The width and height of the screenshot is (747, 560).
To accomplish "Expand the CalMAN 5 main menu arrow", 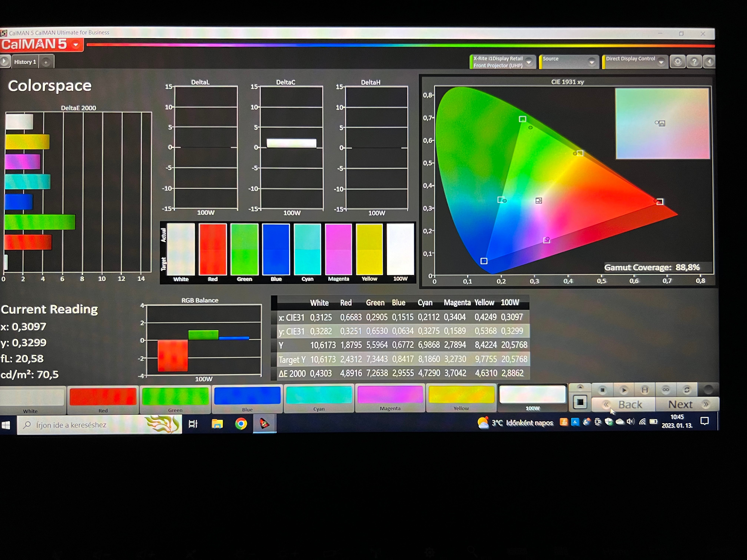I will (x=76, y=45).
